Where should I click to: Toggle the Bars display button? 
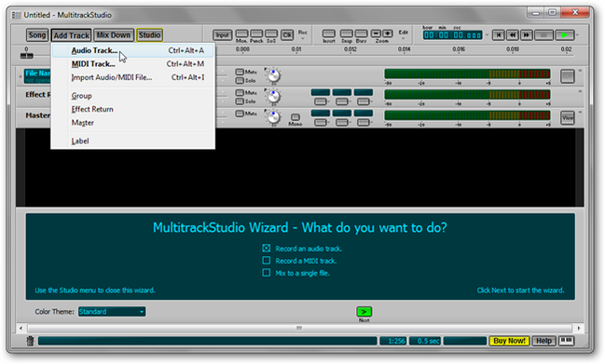(361, 34)
